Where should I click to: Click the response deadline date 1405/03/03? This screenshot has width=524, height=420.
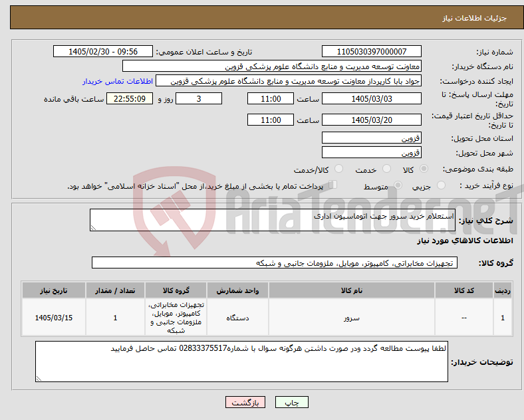coord(371,98)
